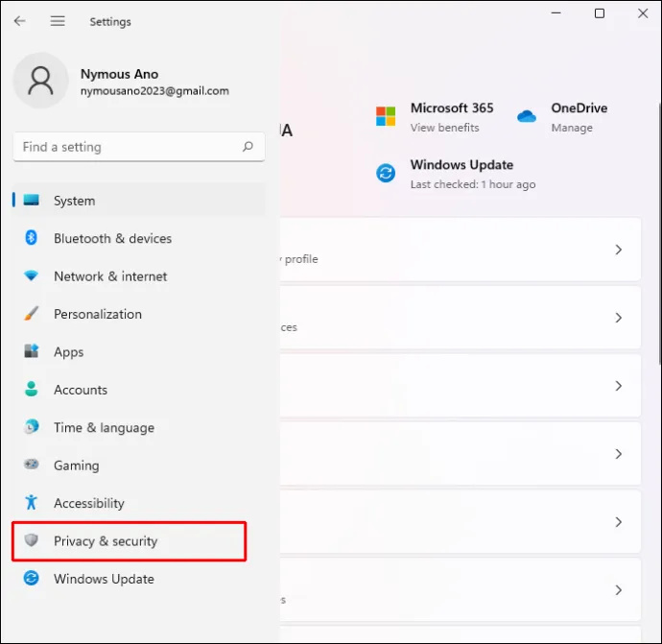Select the Gaming label
Image resolution: width=662 pixels, height=644 pixels.
tap(77, 465)
